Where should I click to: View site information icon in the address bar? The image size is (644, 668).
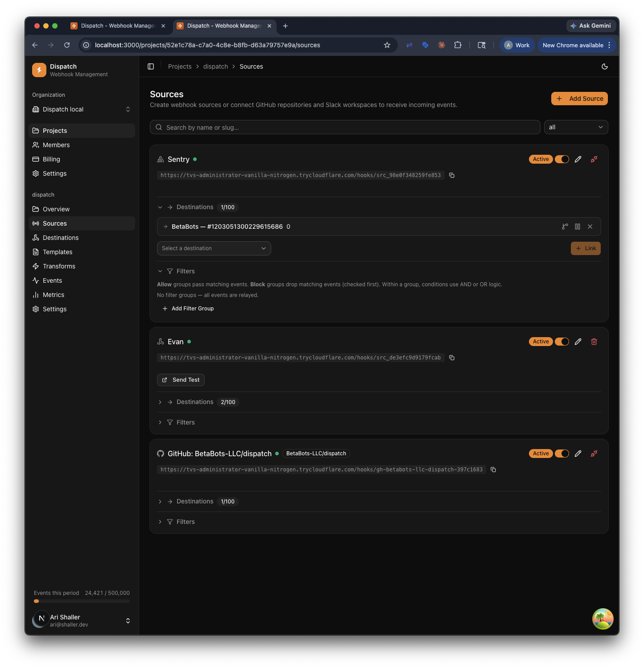click(x=86, y=45)
